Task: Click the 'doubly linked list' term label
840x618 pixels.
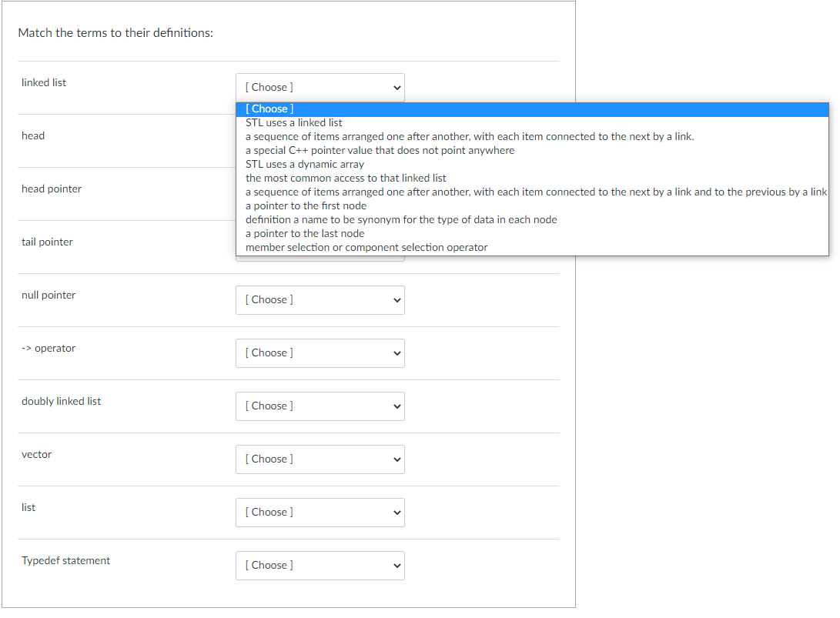Action: [61, 401]
